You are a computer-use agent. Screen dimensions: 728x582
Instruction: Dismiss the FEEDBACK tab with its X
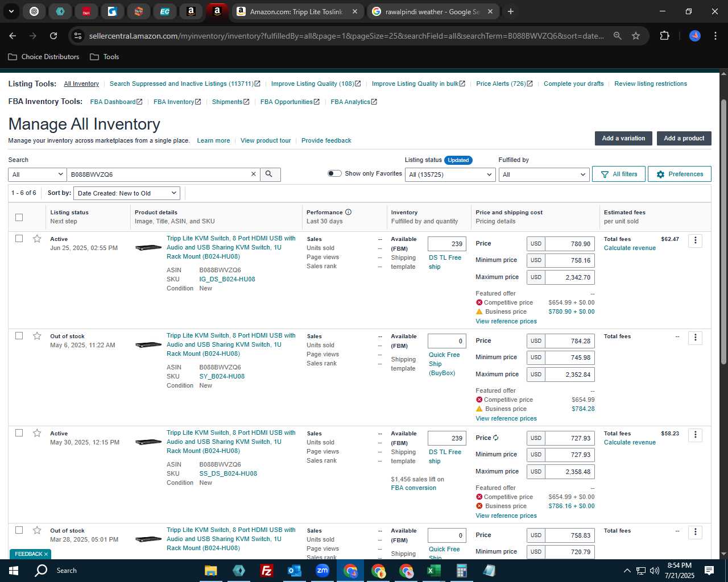[46, 554]
